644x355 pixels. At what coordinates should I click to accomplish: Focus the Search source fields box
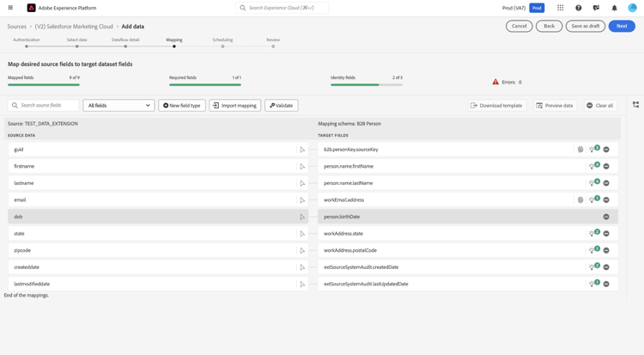(43, 106)
